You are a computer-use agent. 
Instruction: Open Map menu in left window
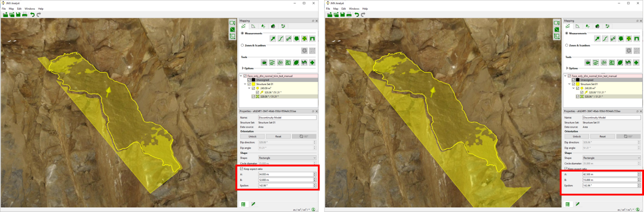(10, 8)
